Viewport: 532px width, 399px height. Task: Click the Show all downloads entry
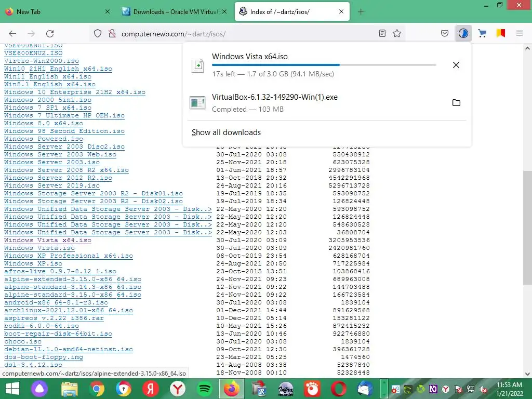226,132
